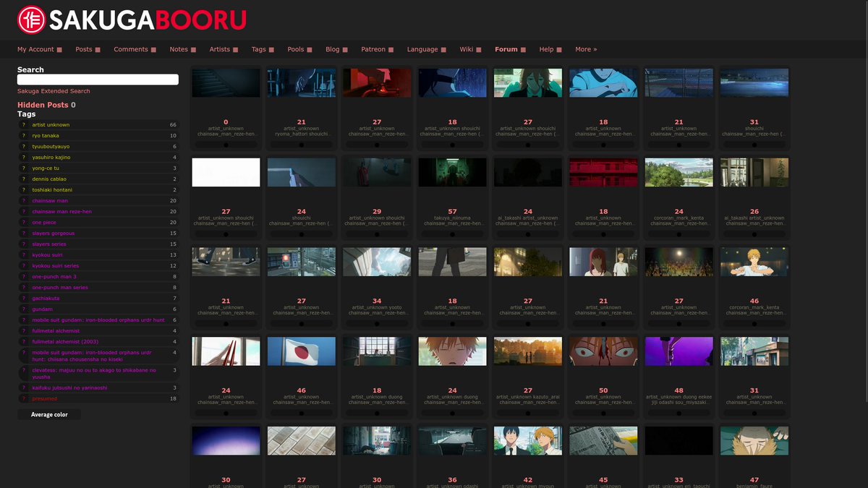The image size is (868, 488).
Task: Open the all-white thumbnail scored 27
Action: [226, 172]
